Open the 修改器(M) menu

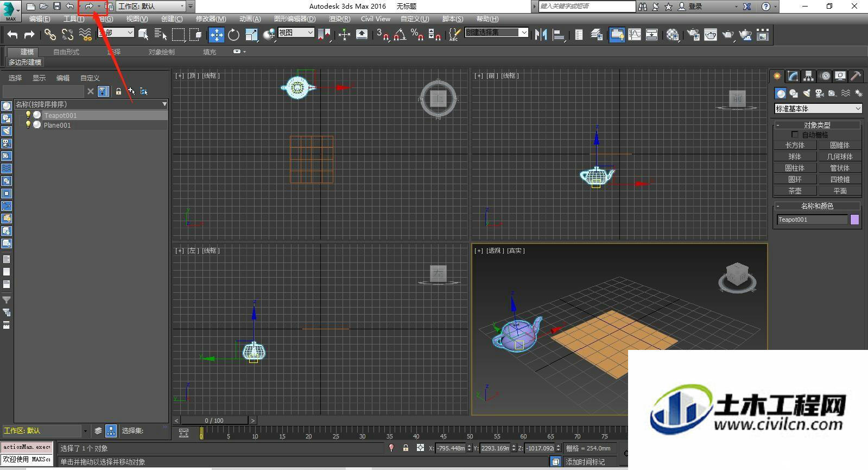[x=211, y=19]
